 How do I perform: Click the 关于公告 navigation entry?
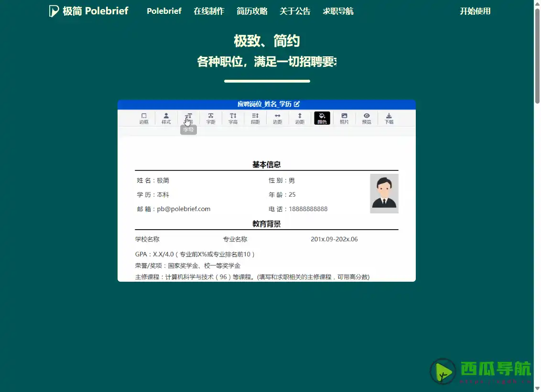tap(295, 11)
